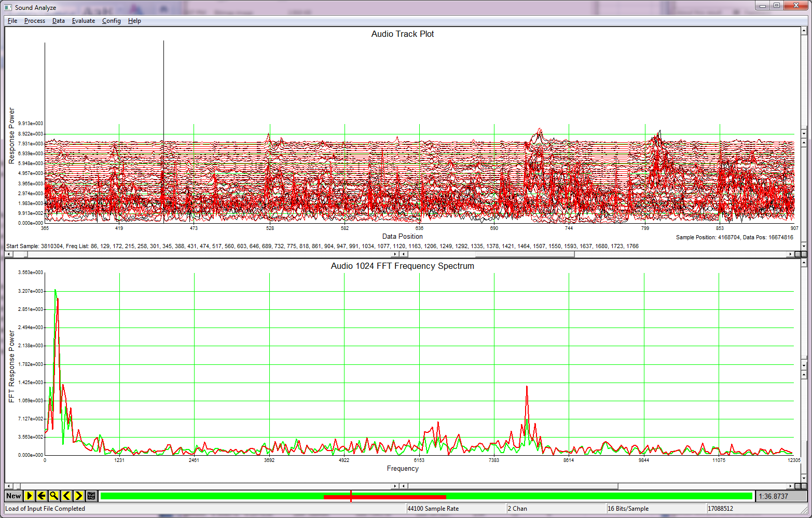Click the noise pattern toolbar icon

pos(91,496)
